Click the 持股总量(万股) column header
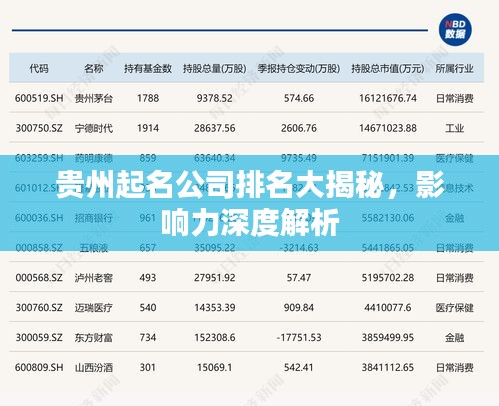This screenshot has height=406, width=499. pos(215,68)
